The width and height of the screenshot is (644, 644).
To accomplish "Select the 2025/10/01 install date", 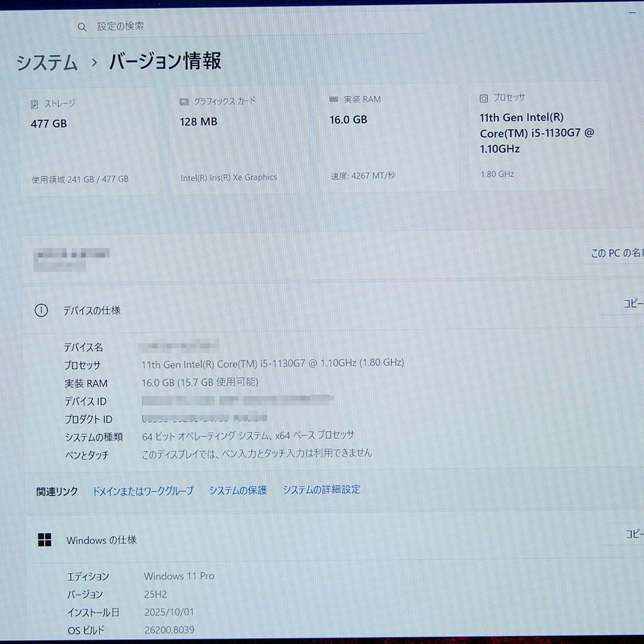I will coord(169,612).
